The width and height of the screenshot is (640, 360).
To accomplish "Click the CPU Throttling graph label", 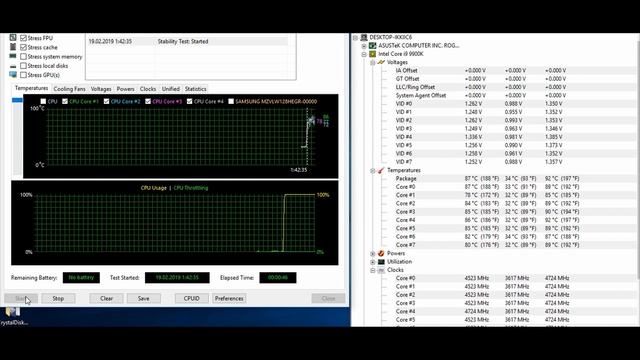I will coord(191,188).
